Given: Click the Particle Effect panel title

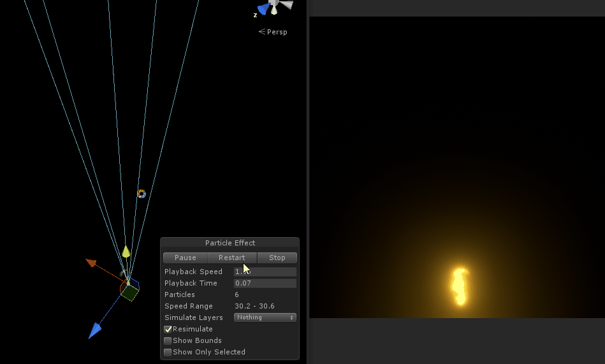Looking at the screenshot, I should click(230, 243).
